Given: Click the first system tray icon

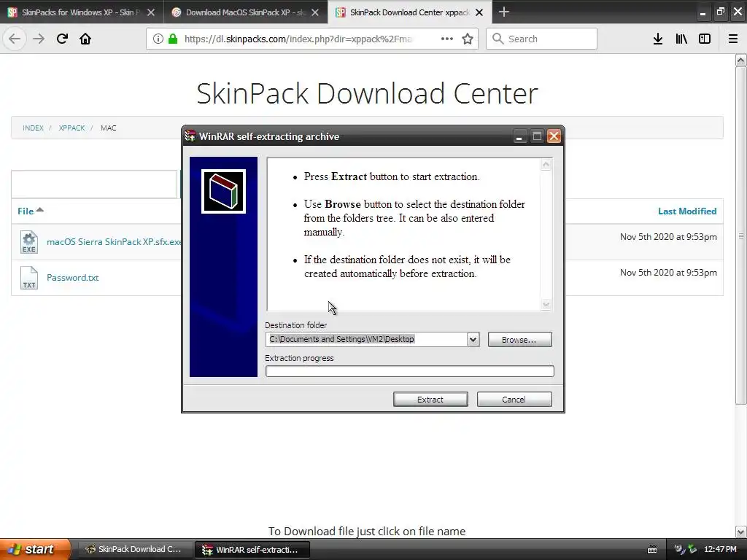Looking at the screenshot, I should [x=680, y=550].
